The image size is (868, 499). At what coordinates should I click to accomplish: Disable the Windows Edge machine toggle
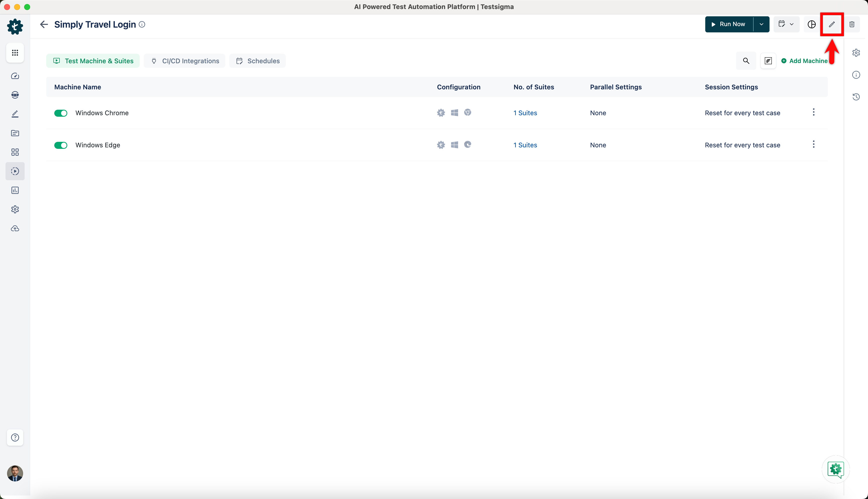pos(61,145)
